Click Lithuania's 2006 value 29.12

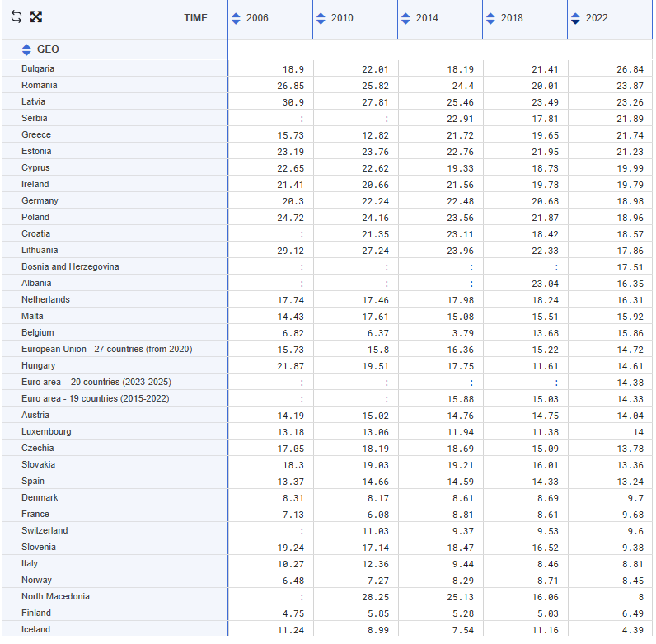(x=290, y=251)
